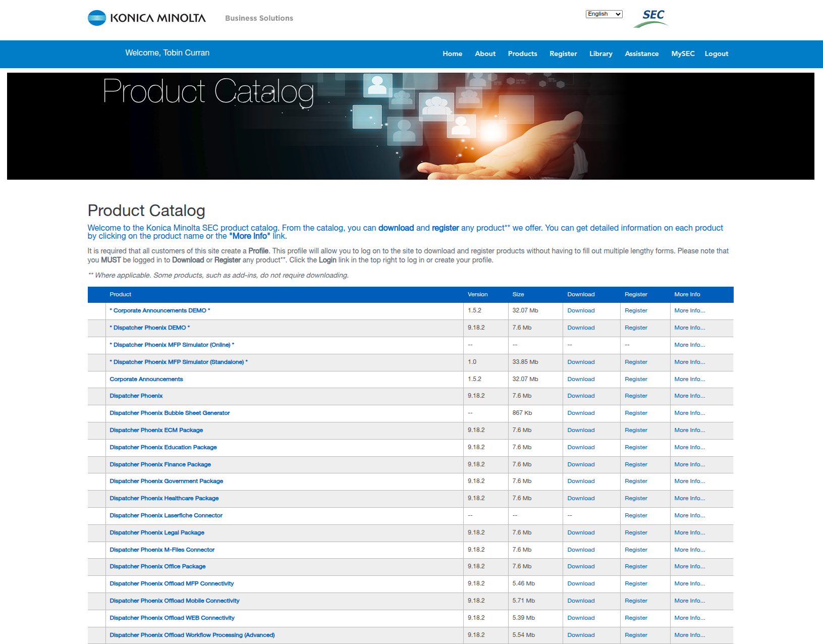Register Dispatcher Phoenix Offload Mobile Connectivity

point(636,601)
